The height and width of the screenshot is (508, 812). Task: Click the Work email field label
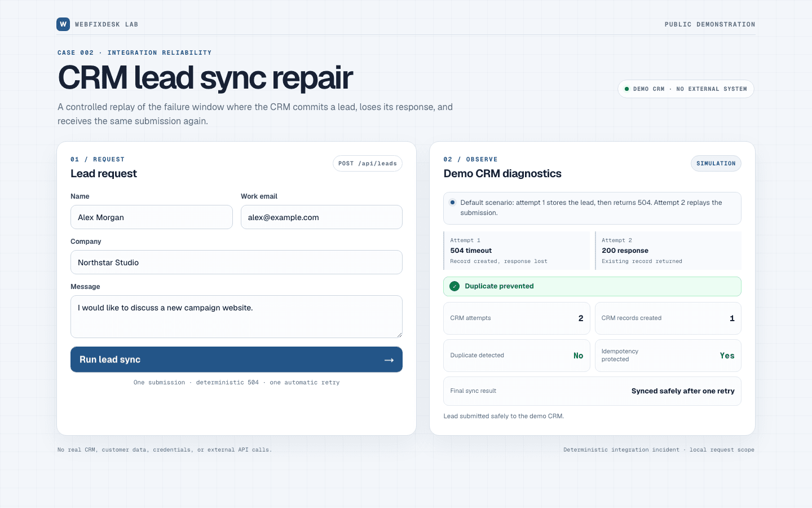[x=259, y=196]
